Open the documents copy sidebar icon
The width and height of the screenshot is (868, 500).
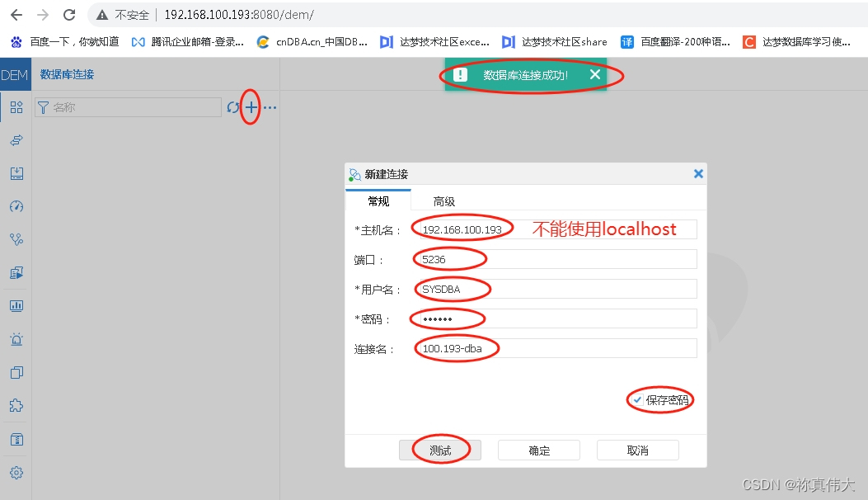16,273
